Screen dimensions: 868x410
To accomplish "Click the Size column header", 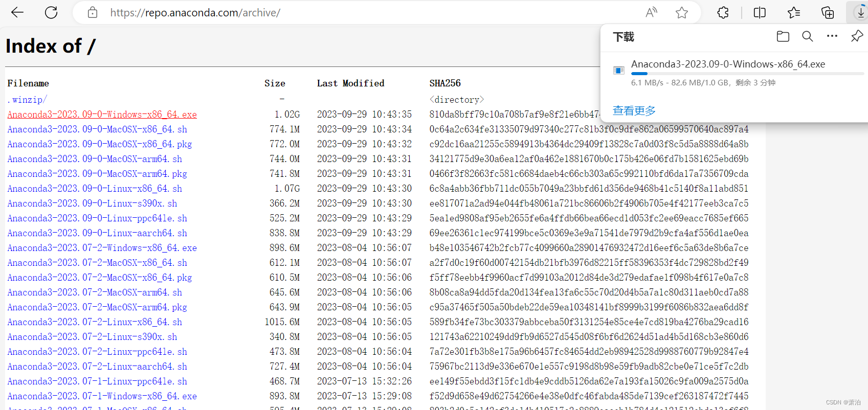I will pyautogui.click(x=275, y=83).
